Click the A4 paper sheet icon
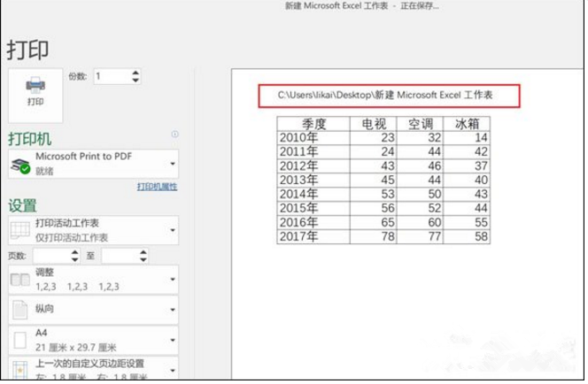588x384 pixels. coord(19,341)
